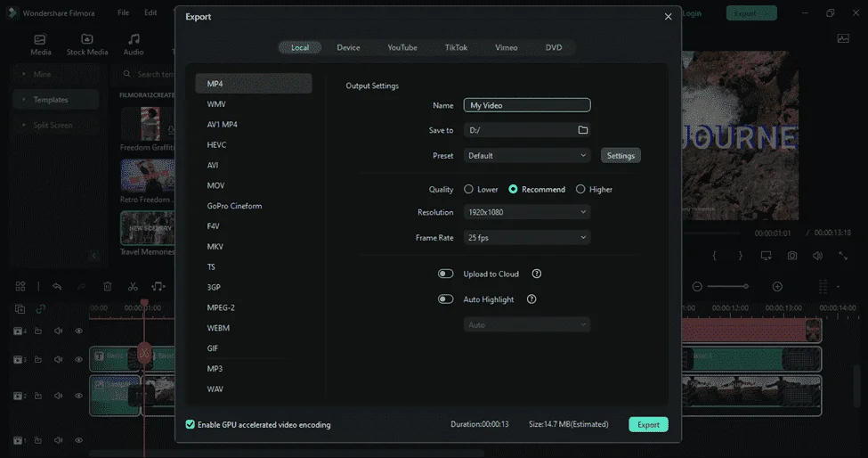Click the folder browse icon in Save to

tap(583, 130)
